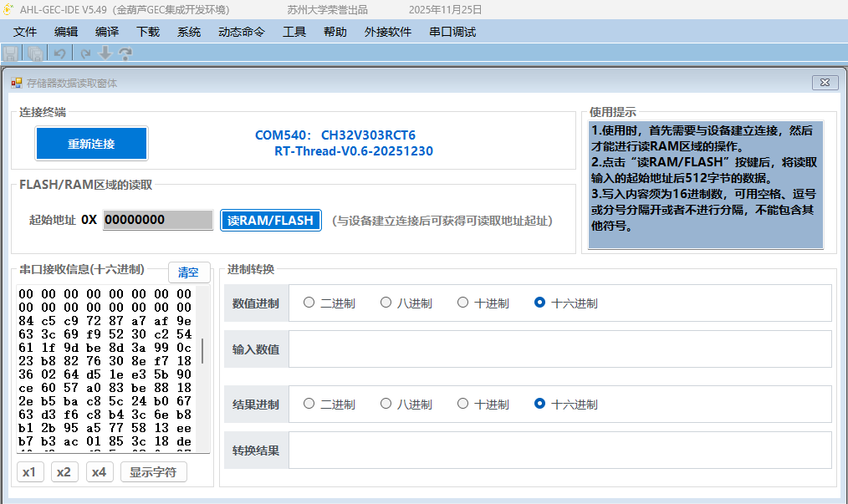Clear serial data with the 清空 button
The width and height of the screenshot is (848, 504).
coord(189,272)
